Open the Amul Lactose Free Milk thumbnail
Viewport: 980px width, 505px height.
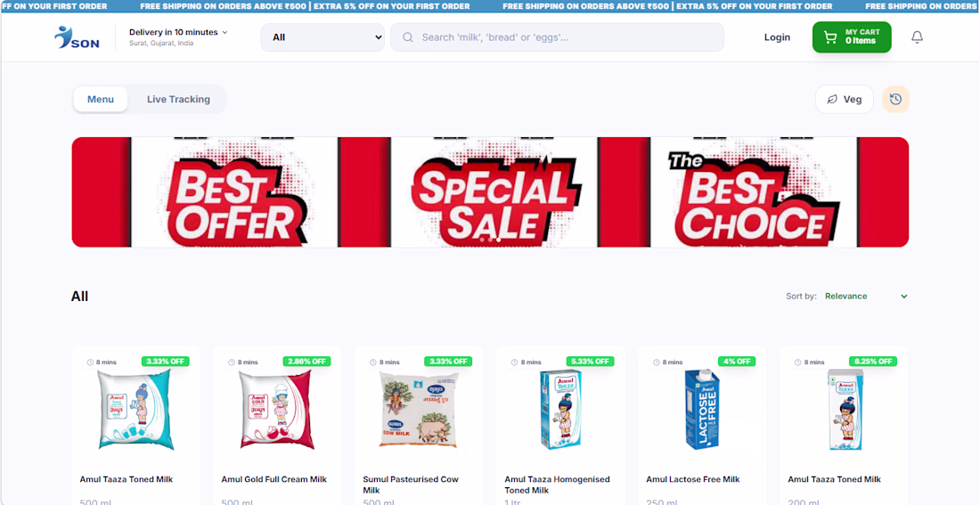click(702, 410)
